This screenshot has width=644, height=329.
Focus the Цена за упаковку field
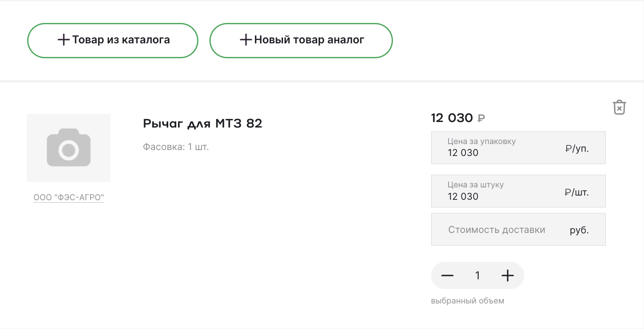click(518, 147)
